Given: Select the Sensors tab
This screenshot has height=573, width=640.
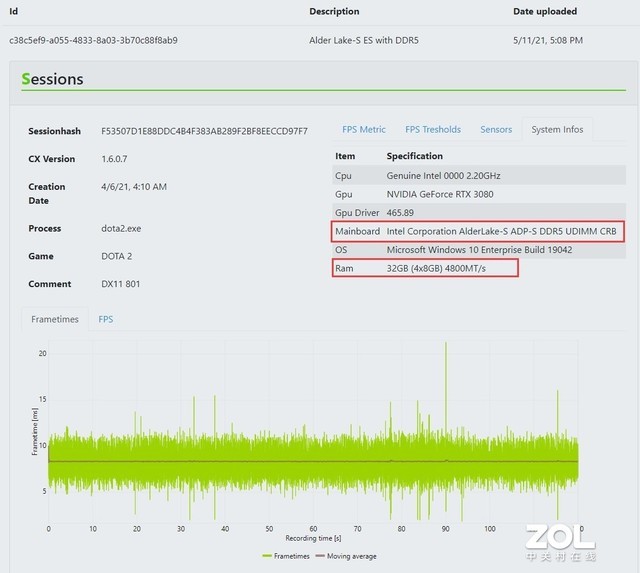Looking at the screenshot, I should 496,129.
